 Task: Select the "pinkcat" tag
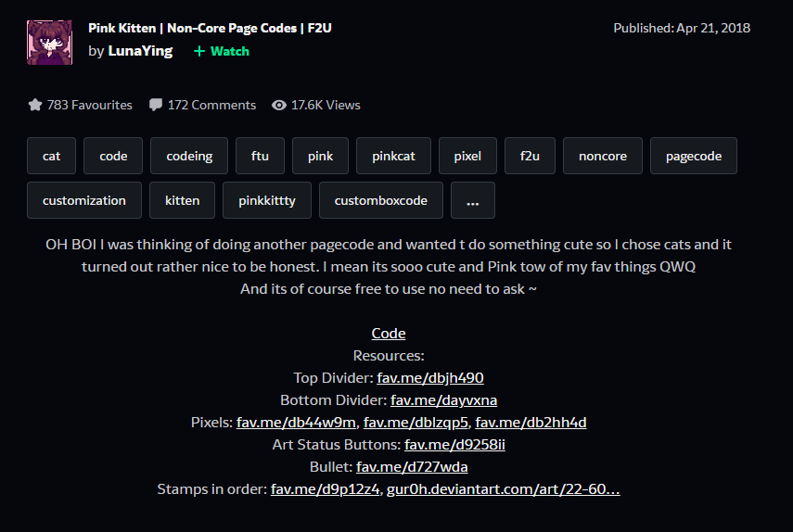(x=393, y=156)
